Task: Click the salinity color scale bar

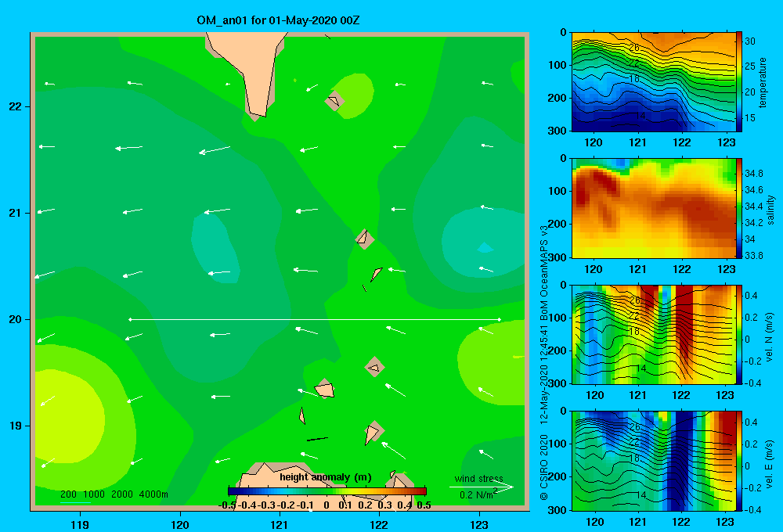Action: 739,209
